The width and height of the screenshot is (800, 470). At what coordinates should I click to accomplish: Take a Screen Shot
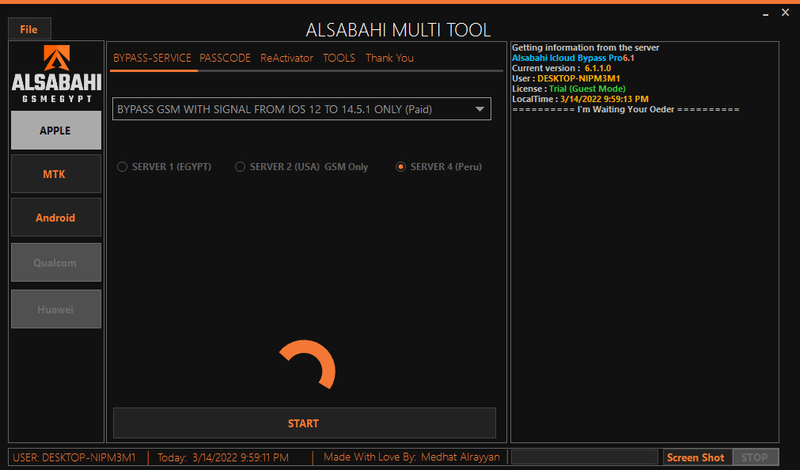697,457
